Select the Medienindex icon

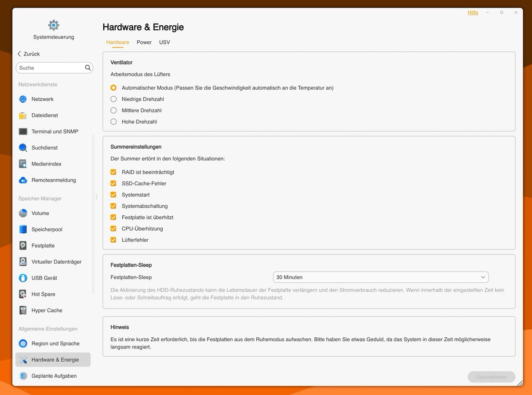click(x=23, y=164)
